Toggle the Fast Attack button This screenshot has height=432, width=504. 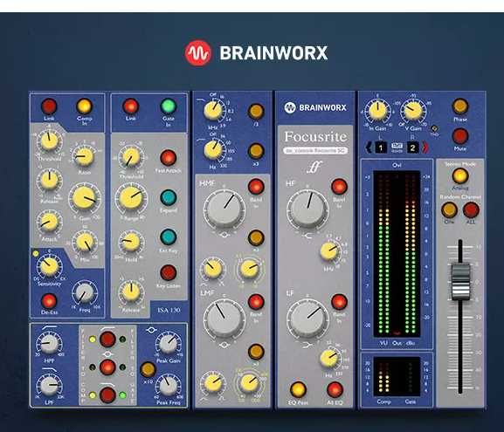pos(168,158)
